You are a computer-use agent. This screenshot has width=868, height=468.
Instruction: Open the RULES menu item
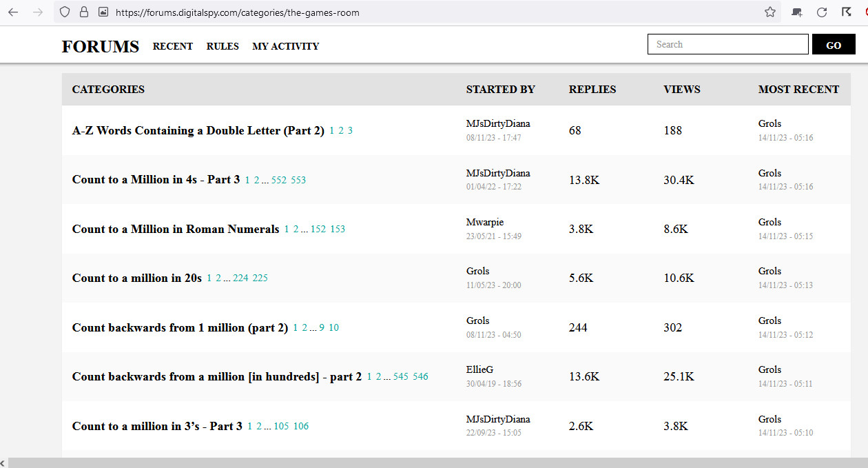point(223,46)
